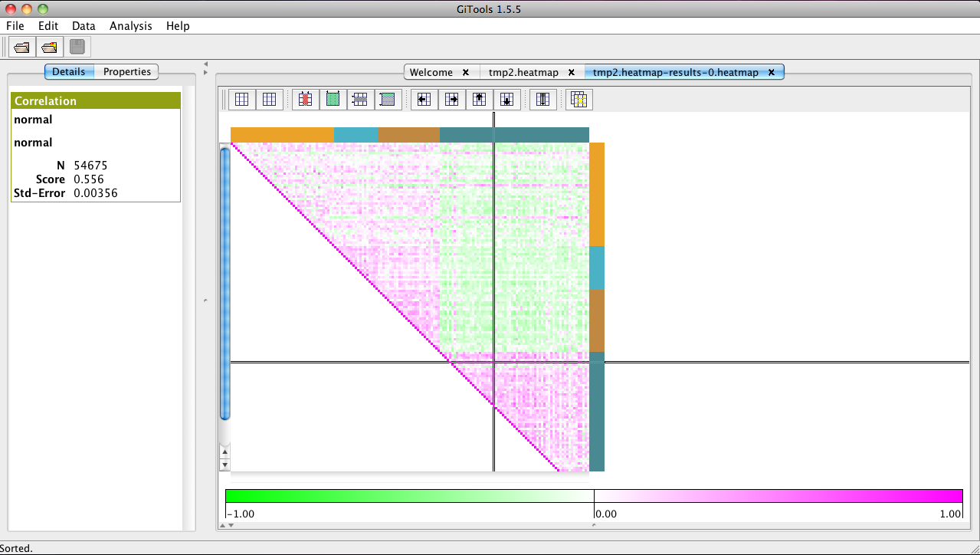
Task: Click the vertical scrollbar down arrow
Action: pos(225,465)
